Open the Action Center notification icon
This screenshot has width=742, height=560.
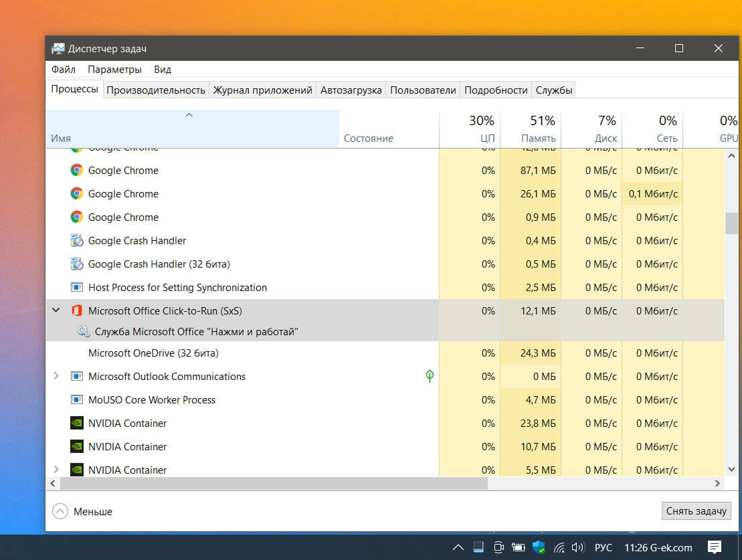pyautogui.click(x=715, y=548)
